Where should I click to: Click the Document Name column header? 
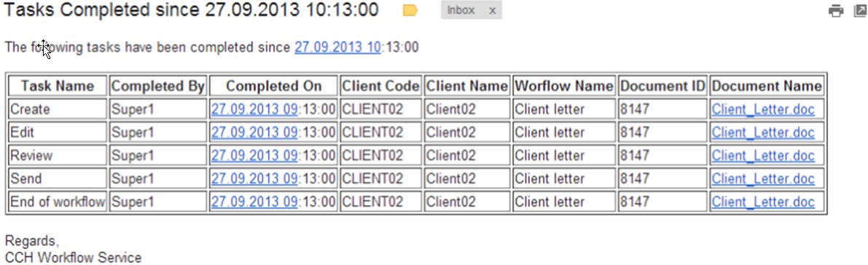click(x=767, y=87)
